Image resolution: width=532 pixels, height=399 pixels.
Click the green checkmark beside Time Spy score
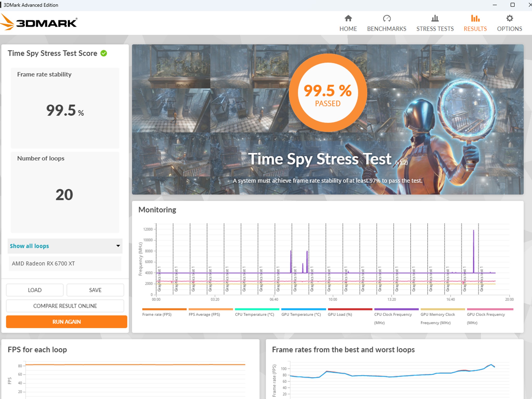[104, 53]
